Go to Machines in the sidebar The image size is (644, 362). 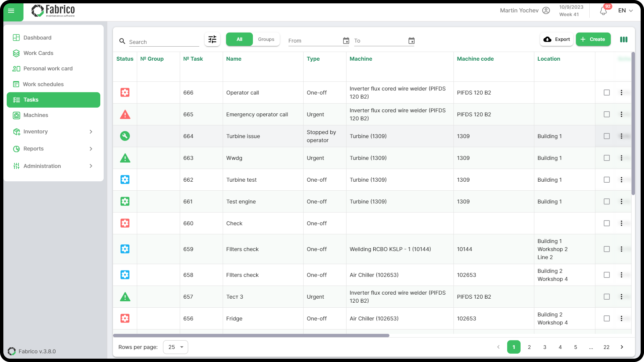(36, 115)
